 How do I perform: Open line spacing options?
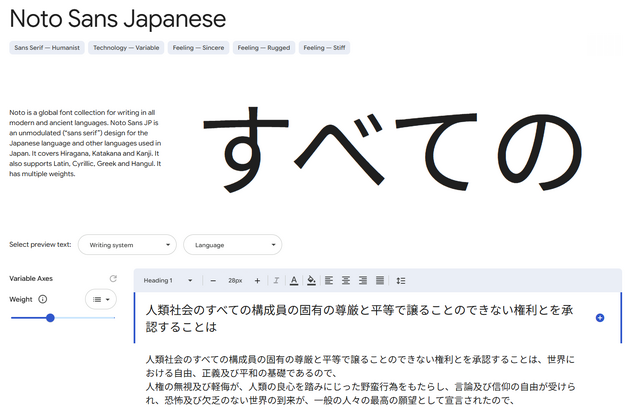[401, 281]
